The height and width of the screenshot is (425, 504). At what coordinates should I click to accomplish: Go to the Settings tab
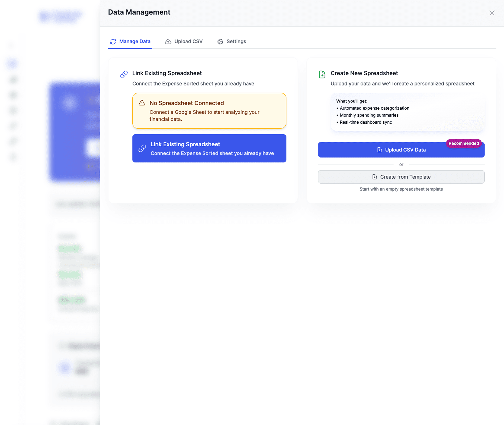click(236, 41)
